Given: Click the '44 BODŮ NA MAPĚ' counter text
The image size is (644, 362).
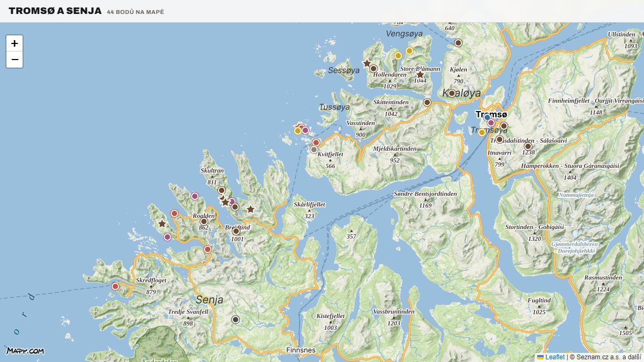Looking at the screenshot, I should pos(135,12).
